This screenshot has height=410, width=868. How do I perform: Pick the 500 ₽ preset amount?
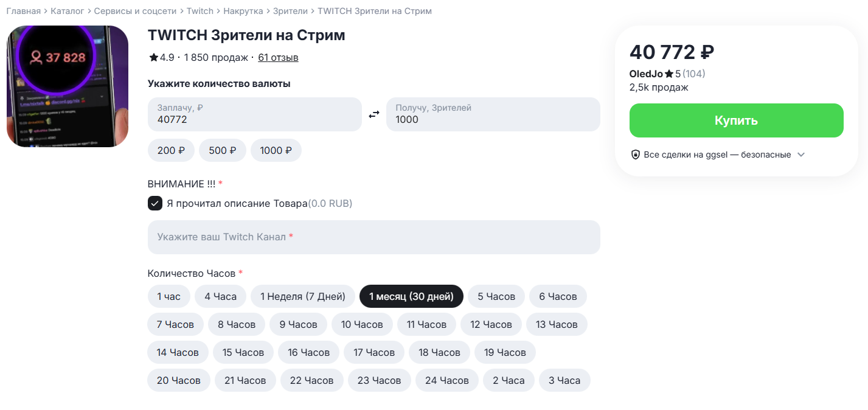point(223,150)
